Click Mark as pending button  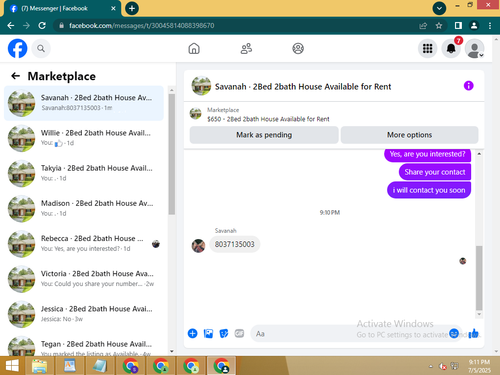coord(264,135)
